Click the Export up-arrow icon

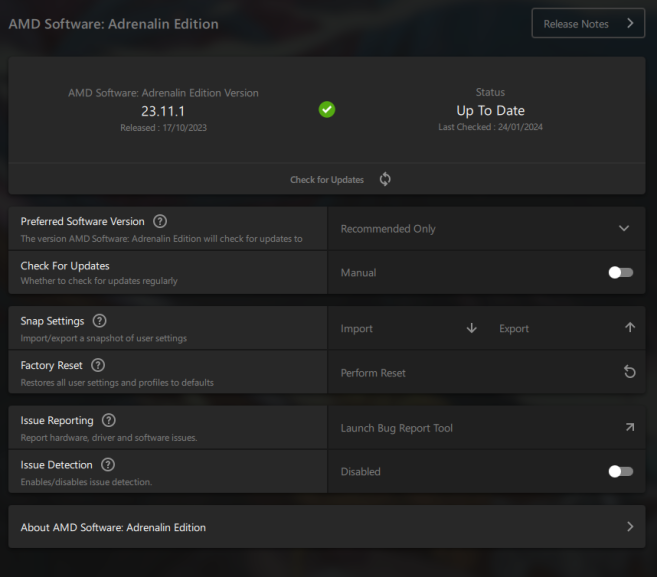click(629, 328)
